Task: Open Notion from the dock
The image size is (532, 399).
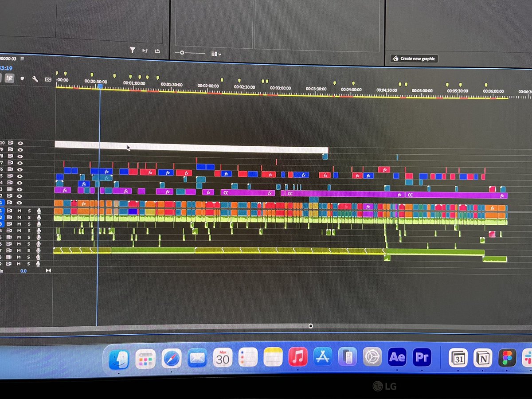Action: pyautogui.click(x=482, y=358)
